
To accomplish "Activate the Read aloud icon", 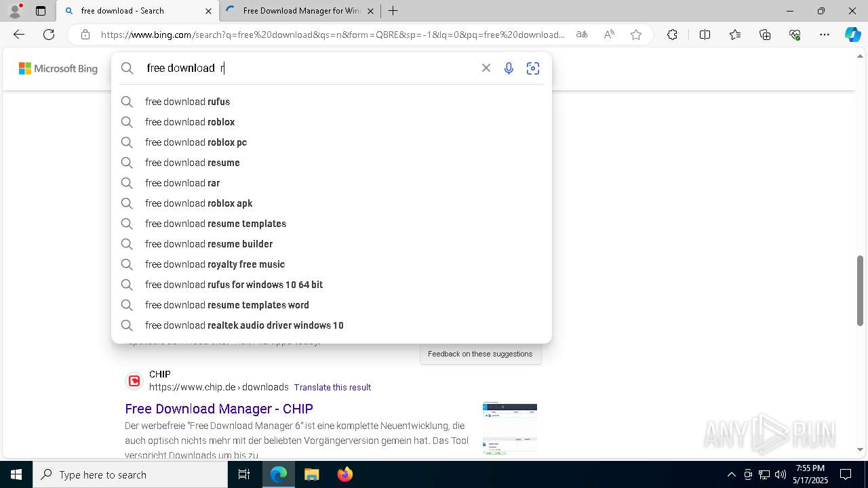I will point(609,35).
